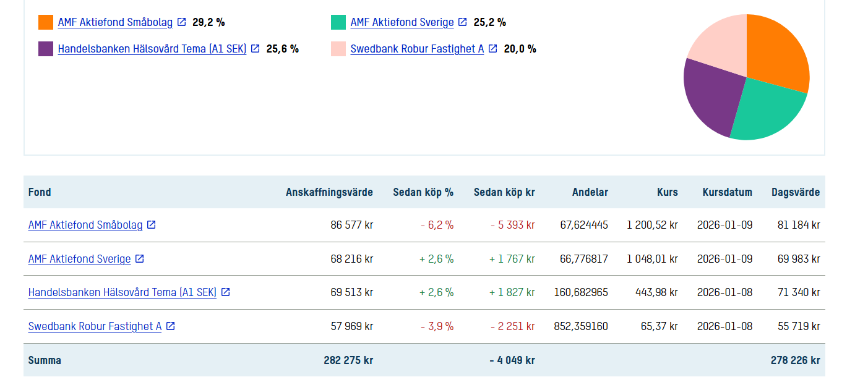
Task: Open external icon in AMF Småbolag table row
Action: coord(151,225)
